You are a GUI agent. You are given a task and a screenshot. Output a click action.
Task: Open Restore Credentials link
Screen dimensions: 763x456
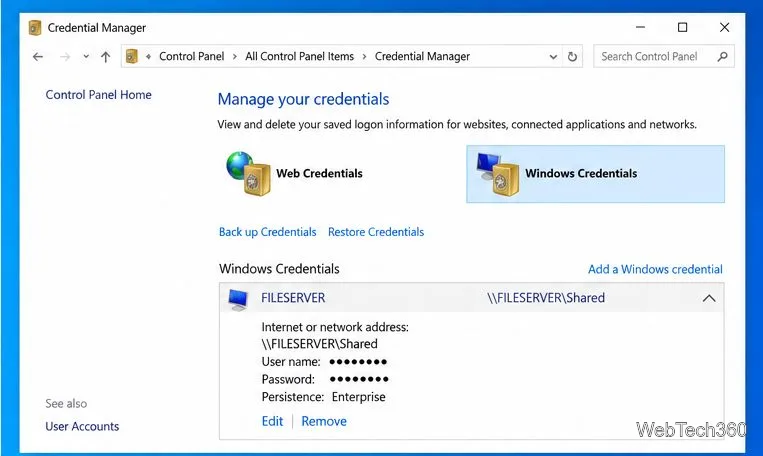tap(376, 232)
